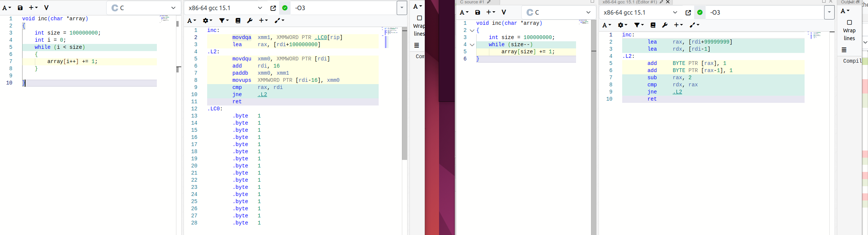Open output options gear in left assembly pane
The width and height of the screenshot is (868, 235).
(207, 21)
